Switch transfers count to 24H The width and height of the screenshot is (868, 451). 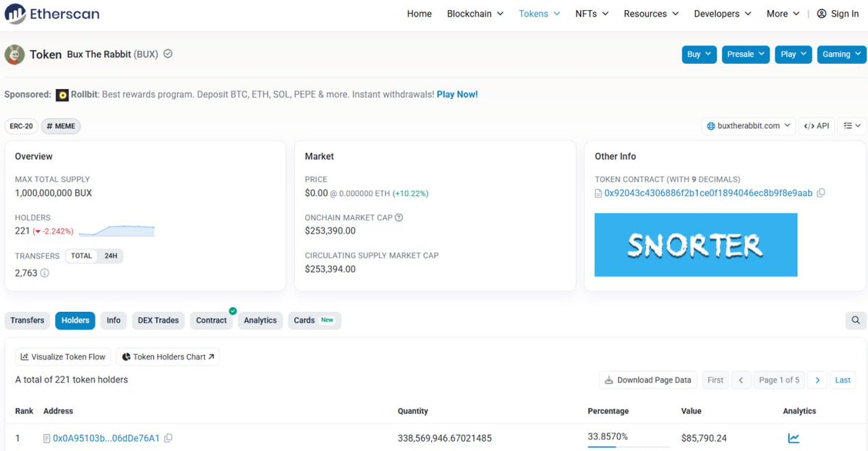[111, 256]
